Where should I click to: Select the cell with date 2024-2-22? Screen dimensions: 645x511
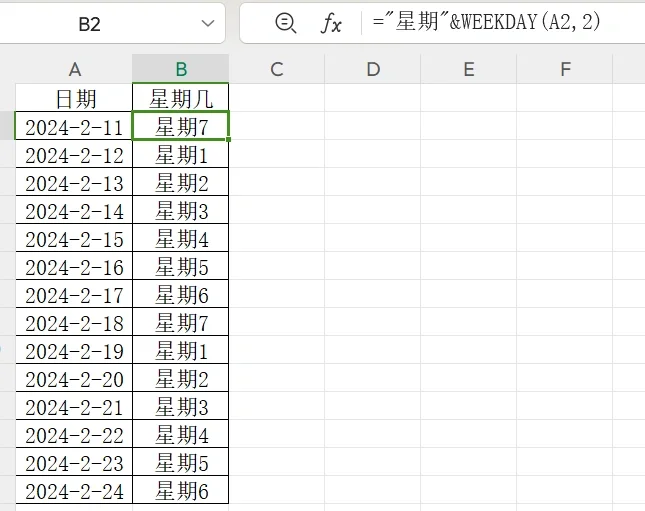(x=74, y=434)
